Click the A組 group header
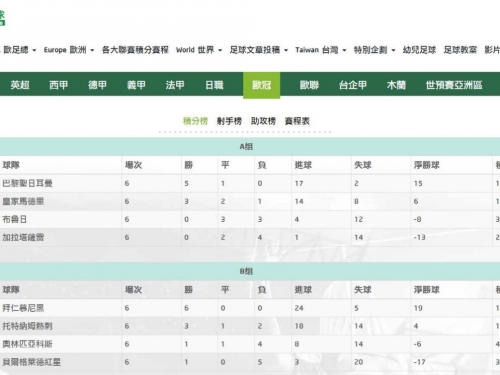The width and height of the screenshot is (500, 375). tap(246, 147)
